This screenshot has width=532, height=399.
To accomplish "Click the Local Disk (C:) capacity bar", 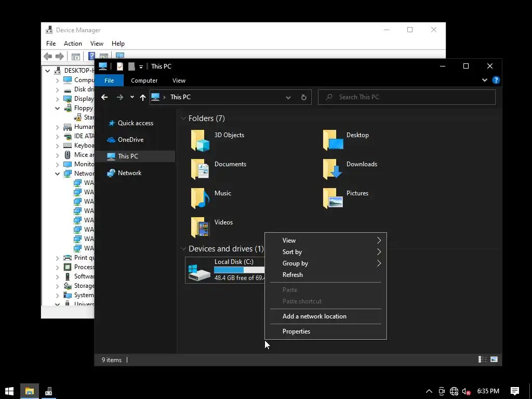I will (239, 270).
